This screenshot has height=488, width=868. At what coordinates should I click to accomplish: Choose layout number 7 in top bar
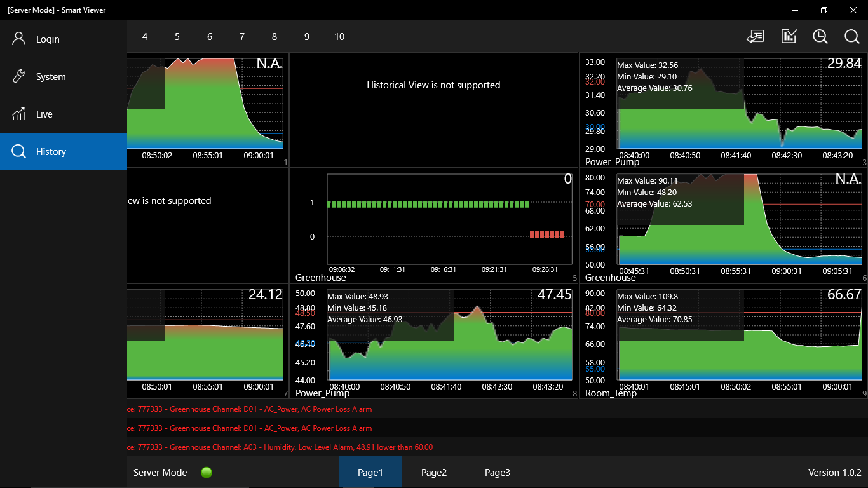coord(242,37)
